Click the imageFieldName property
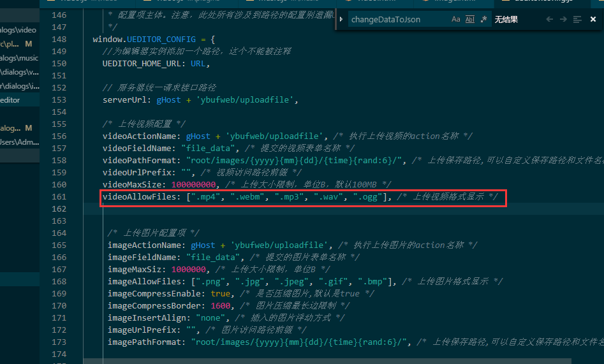604x364 pixels. pos(142,257)
